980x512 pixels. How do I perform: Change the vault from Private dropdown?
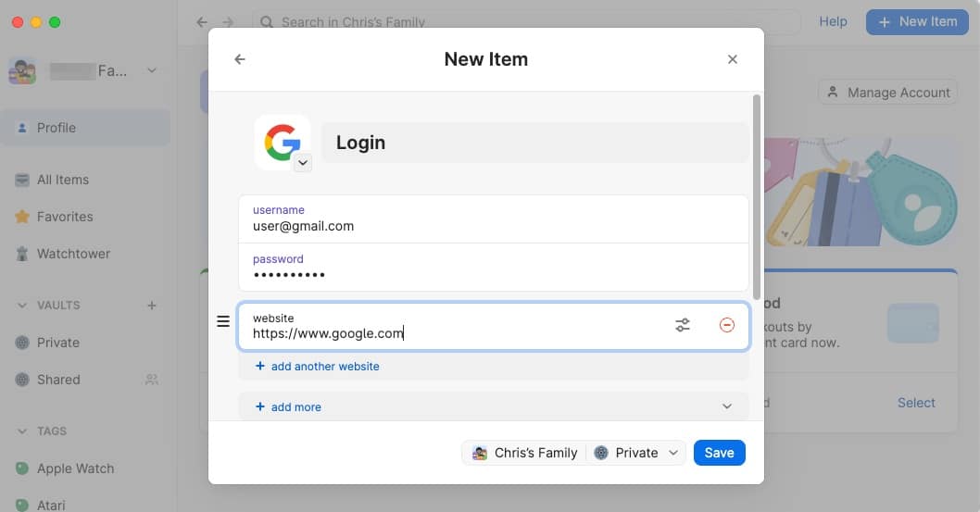coord(636,453)
